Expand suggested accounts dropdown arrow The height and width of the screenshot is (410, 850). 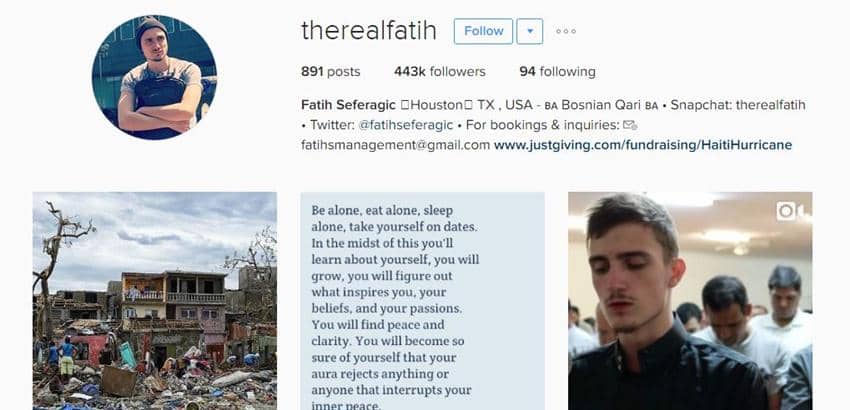coord(530,31)
